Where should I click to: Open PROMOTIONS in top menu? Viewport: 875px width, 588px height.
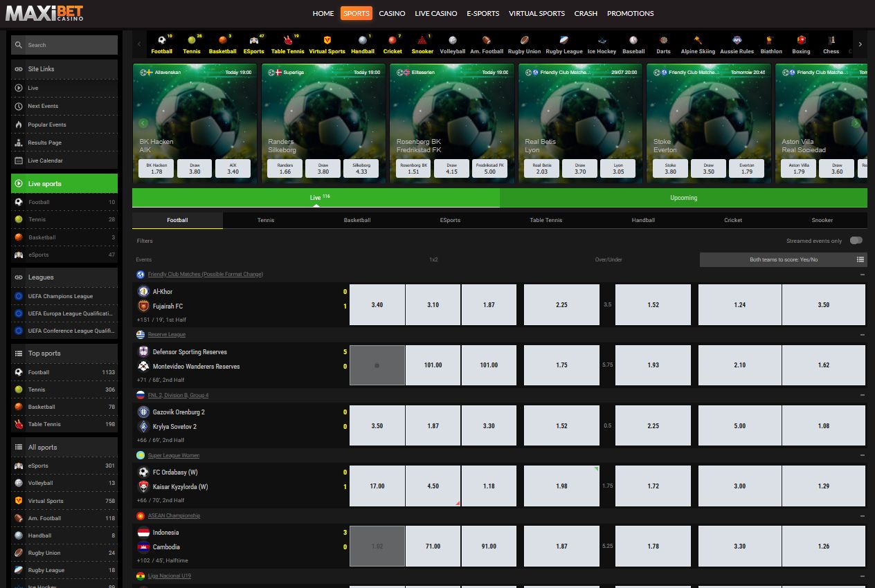631,13
